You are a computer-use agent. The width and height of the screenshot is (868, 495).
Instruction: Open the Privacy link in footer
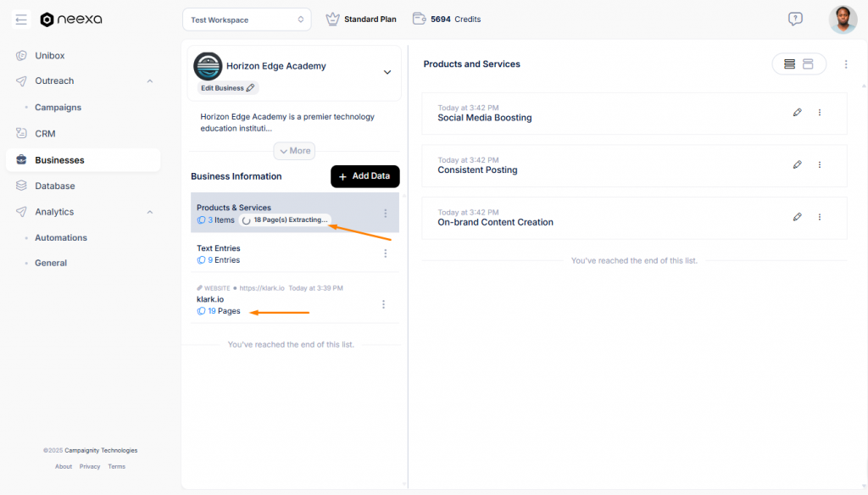90,467
